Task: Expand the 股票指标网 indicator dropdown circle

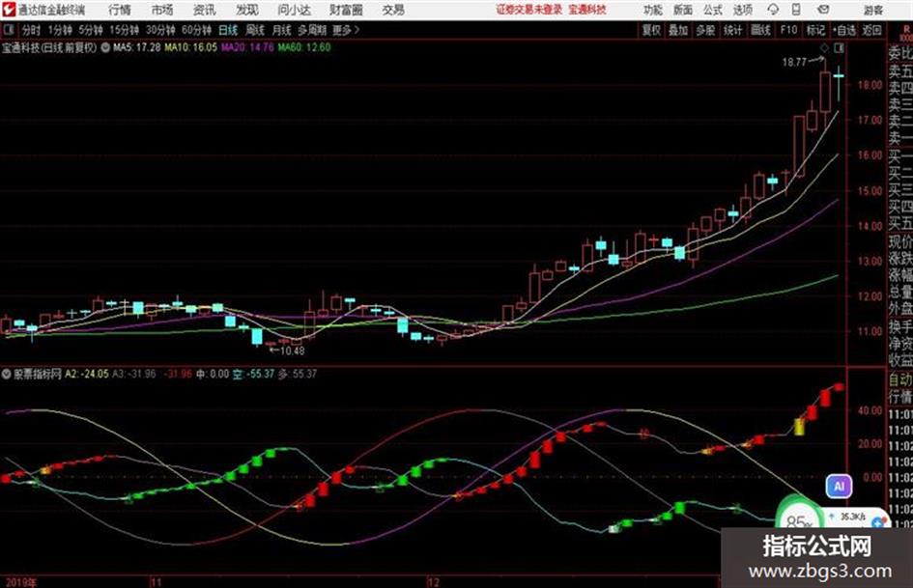Action: (x=7, y=374)
